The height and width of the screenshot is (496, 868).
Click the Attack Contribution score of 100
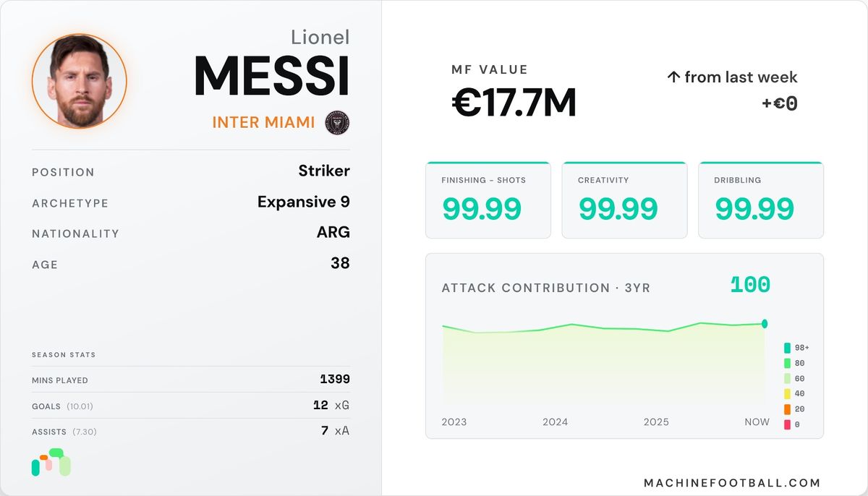point(750,285)
